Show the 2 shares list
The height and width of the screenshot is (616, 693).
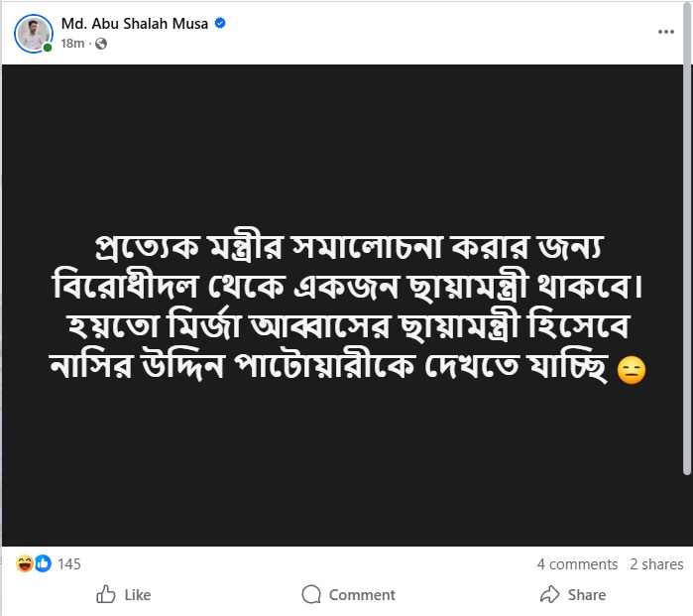point(656,563)
